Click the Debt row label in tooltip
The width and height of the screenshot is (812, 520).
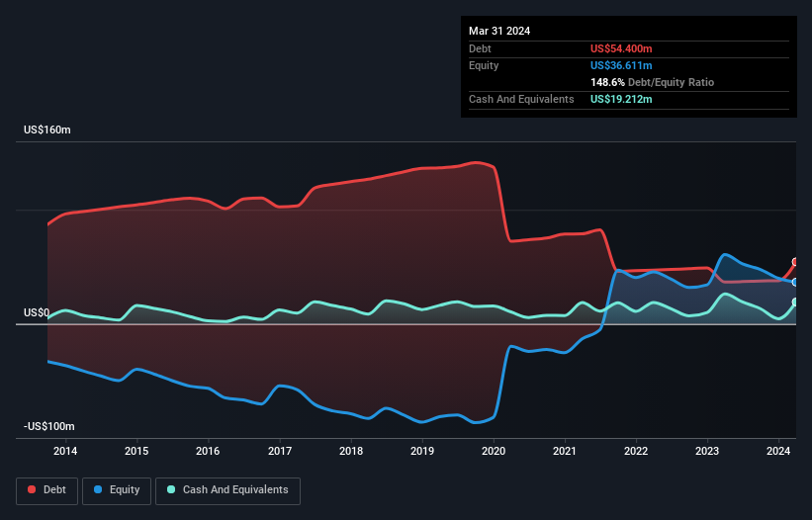pyautogui.click(x=480, y=48)
